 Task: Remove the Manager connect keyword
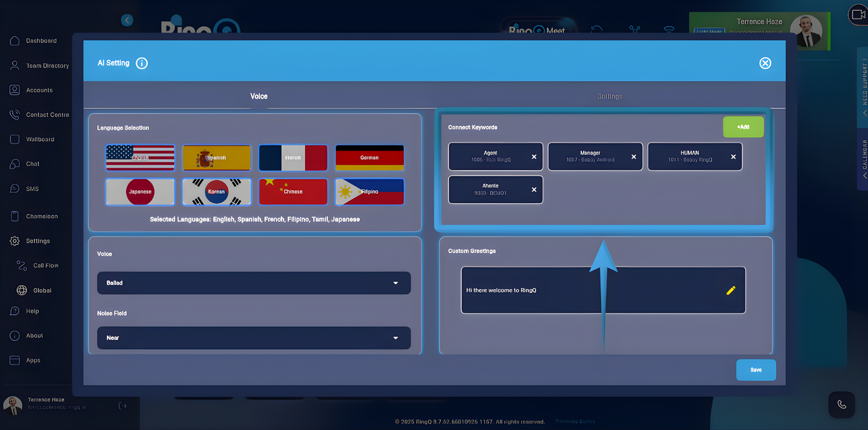click(634, 157)
